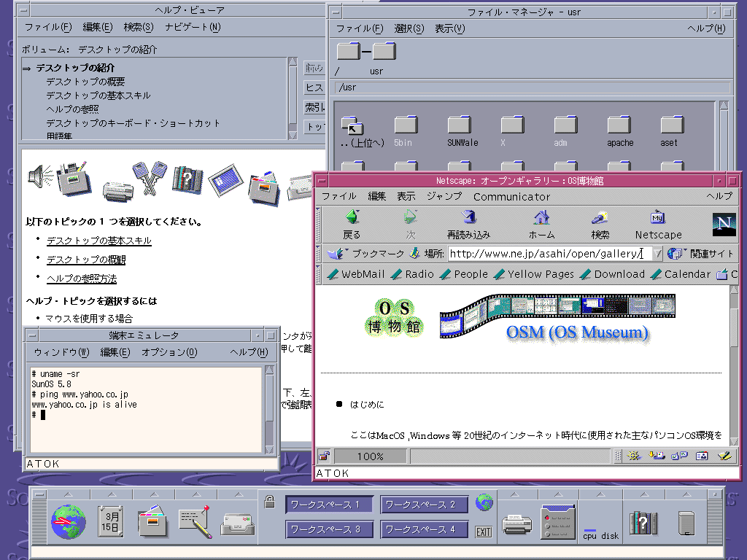Open the Composer icon in Netscape component bar
747x560 pixels.
724,456
